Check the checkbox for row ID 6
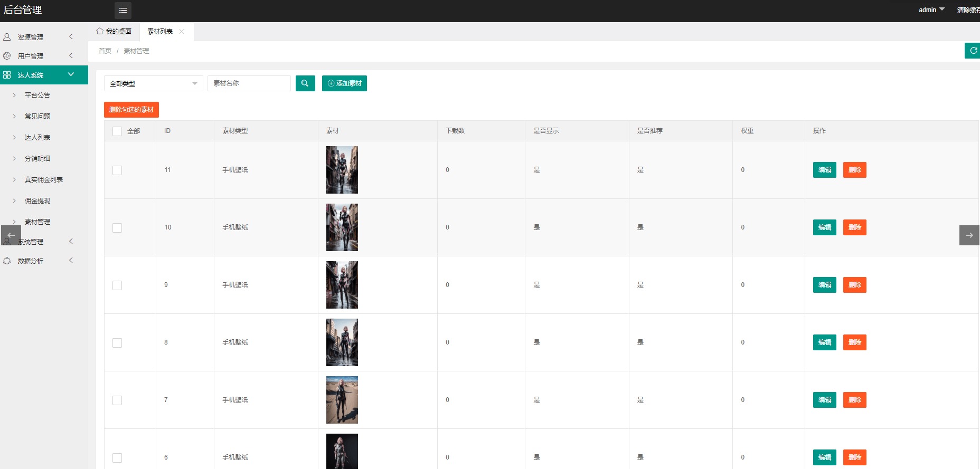This screenshot has width=980, height=469. tap(117, 458)
